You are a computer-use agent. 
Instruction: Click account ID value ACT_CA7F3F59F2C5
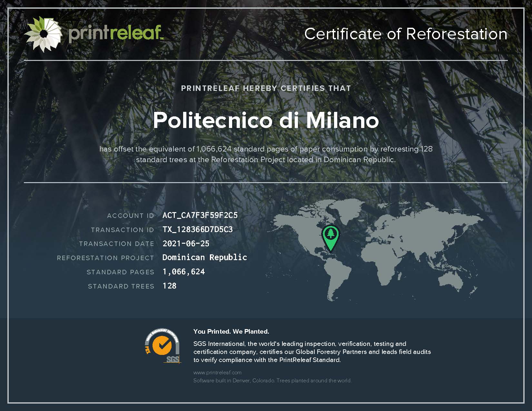[x=200, y=215]
